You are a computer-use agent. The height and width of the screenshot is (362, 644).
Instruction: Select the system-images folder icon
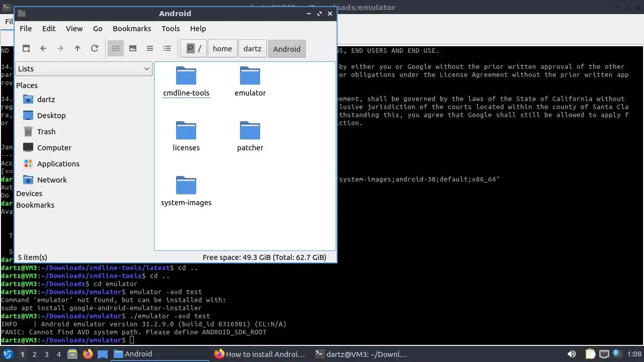point(186,185)
